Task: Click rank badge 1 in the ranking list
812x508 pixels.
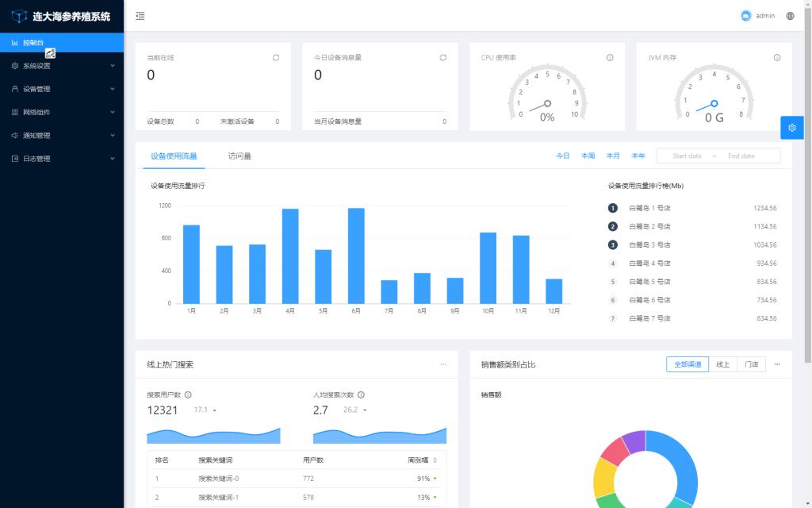Action: (x=613, y=208)
